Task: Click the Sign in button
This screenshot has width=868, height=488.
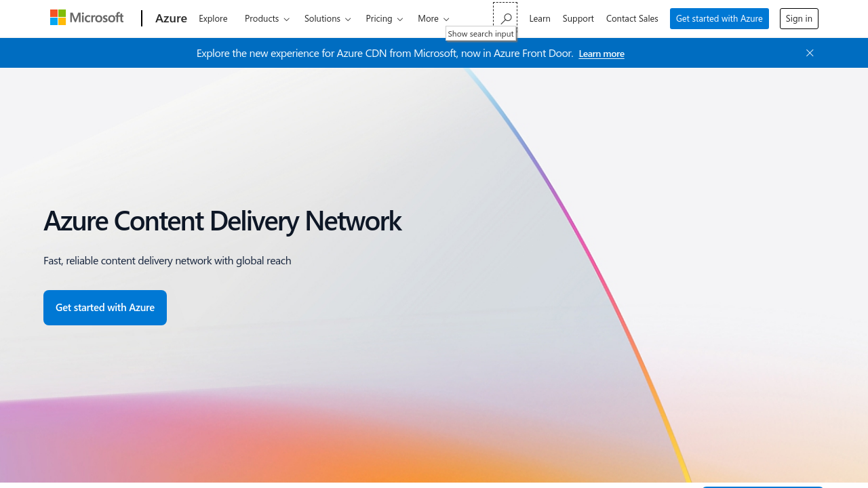Action: (799, 18)
